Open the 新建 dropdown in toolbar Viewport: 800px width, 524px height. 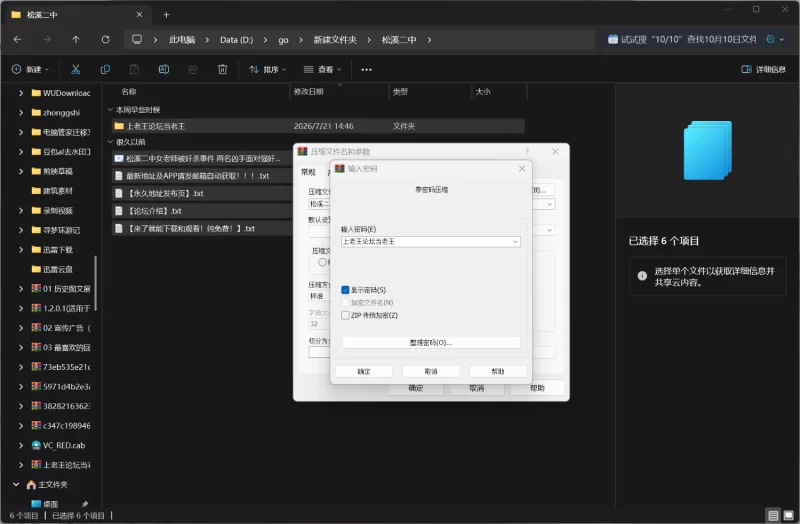[30, 69]
